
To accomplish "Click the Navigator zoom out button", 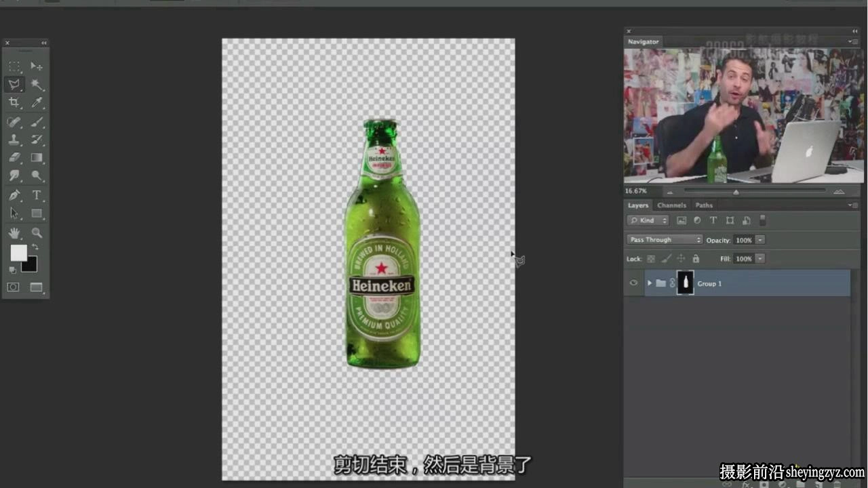I will [x=670, y=192].
